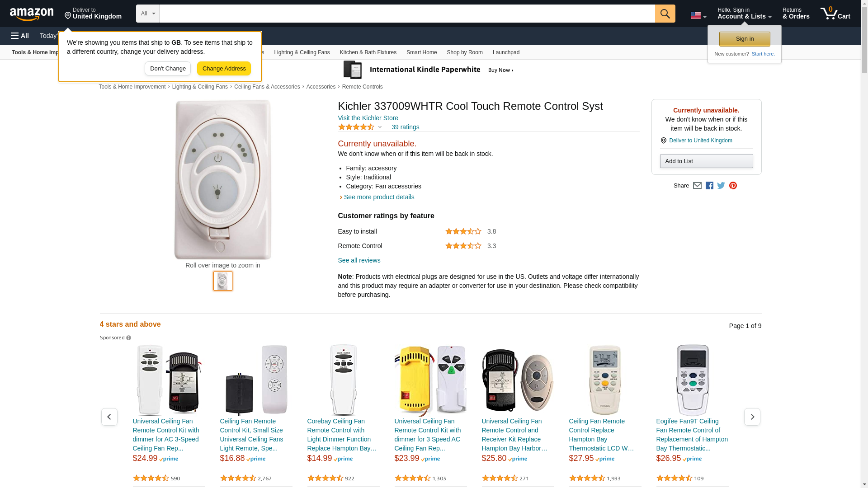Click in the search text field
This screenshot has width=868, height=488.
click(x=407, y=14)
